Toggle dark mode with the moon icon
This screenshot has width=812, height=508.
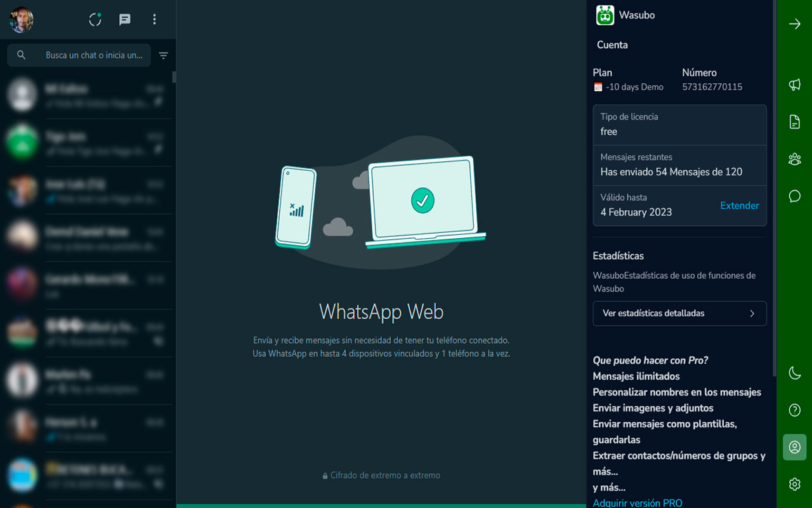pyautogui.click(x=794, y=373)
